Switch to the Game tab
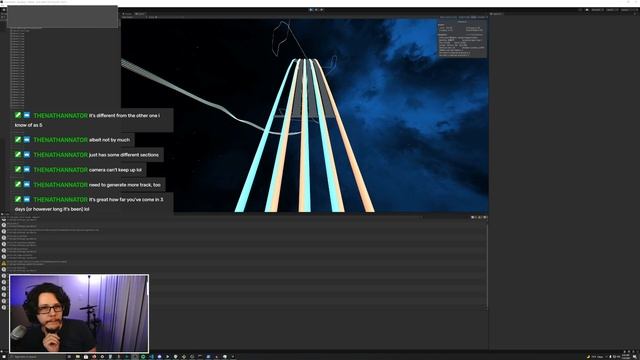The image size is (640, 360). [140, 14]
